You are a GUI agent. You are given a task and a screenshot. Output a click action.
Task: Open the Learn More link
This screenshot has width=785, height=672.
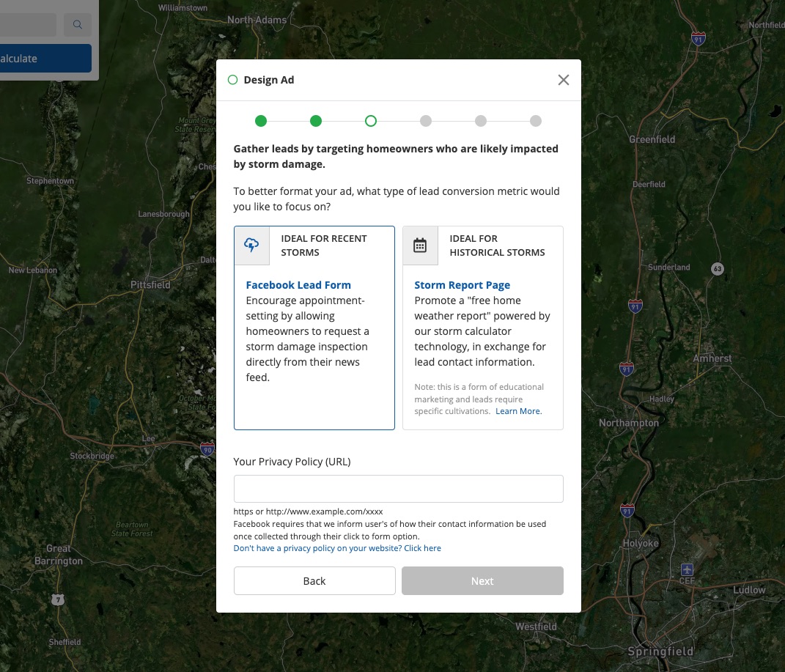click(x=518, y=411)
